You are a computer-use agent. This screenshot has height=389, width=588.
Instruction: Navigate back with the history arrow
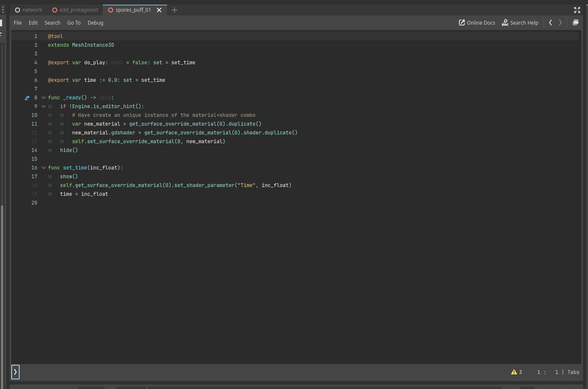click(550, 23)
